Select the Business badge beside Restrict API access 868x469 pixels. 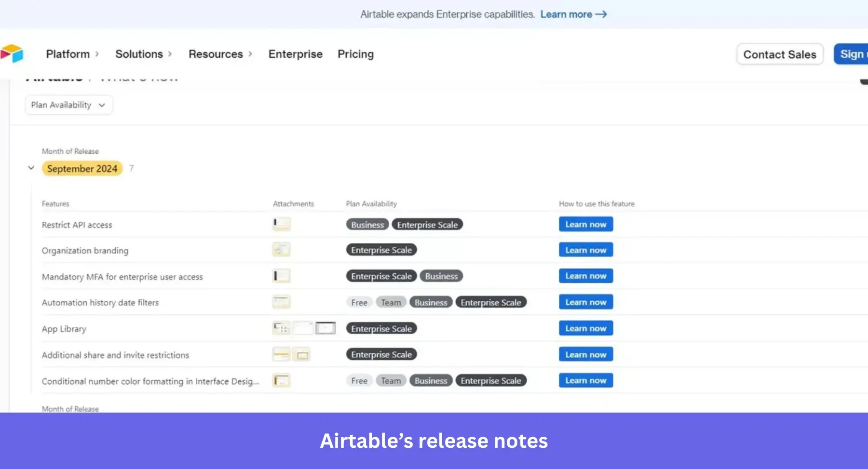pyautogui.click(x=367, y=224)
